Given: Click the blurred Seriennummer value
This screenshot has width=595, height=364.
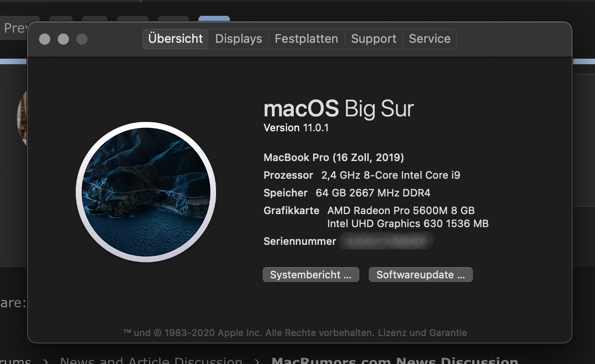Looking at the screenshot, I should pos(386,241).
